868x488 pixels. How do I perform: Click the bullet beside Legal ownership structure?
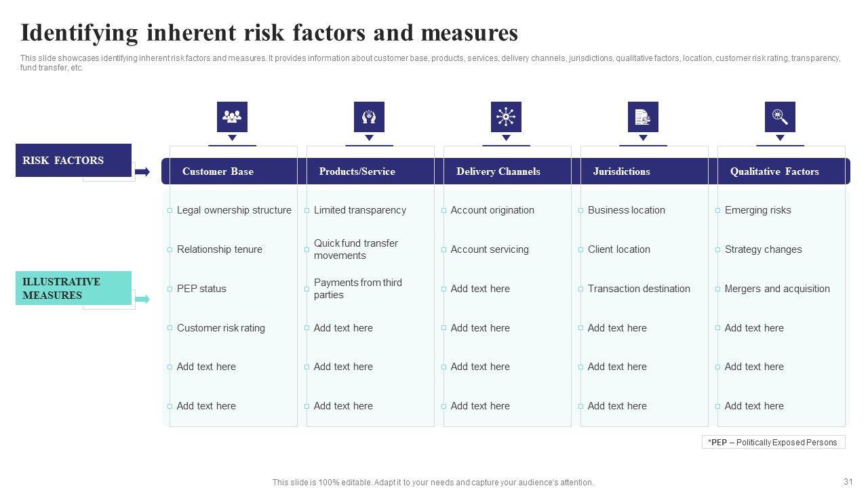tap(170, 211)
